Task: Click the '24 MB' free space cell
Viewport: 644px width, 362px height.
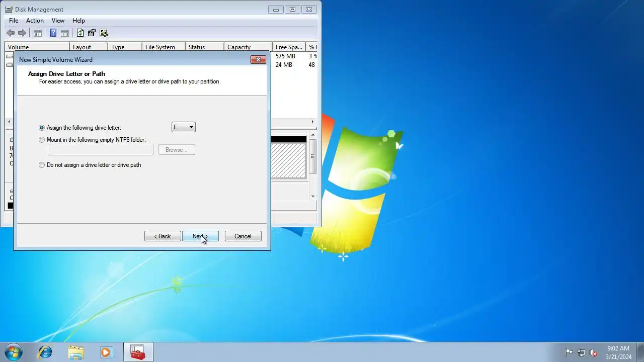Action: pyautogui.click(x=284, y=65)
